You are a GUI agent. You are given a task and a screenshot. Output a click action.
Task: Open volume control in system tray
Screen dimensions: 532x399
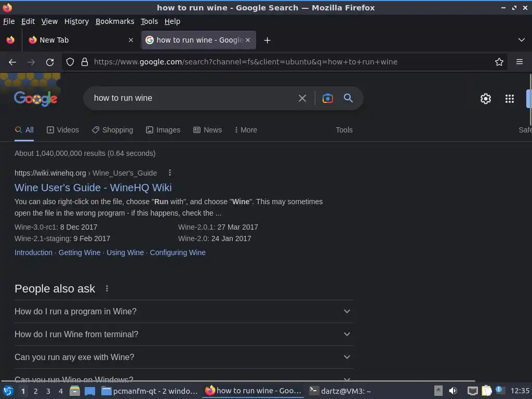coord(453,391)
